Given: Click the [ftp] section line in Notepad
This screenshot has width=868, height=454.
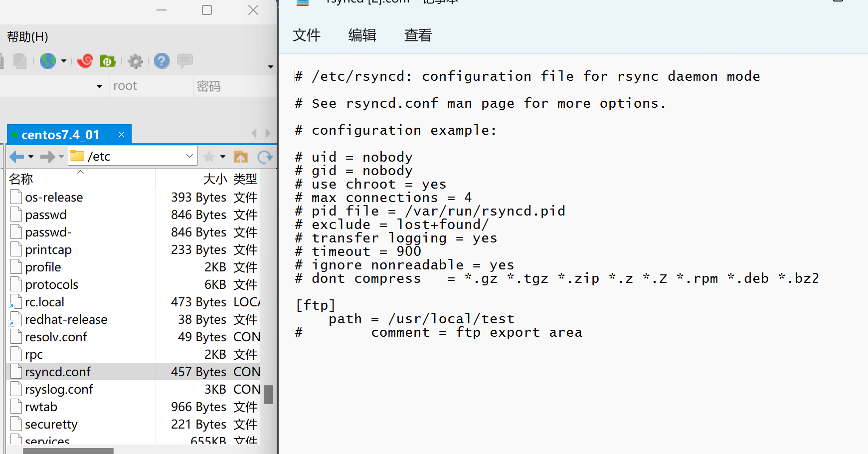Looking at the screenshot, I should click(x=315, y=305).
